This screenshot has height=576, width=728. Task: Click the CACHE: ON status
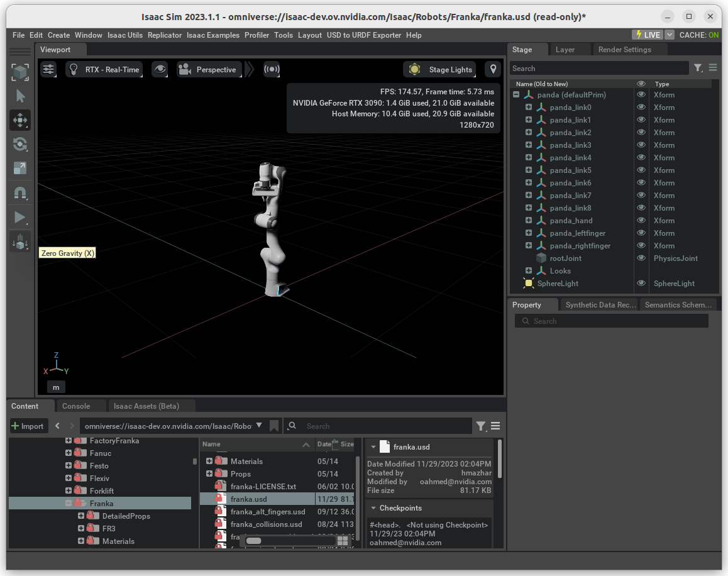pyautogui.click(x=698, y=35)
